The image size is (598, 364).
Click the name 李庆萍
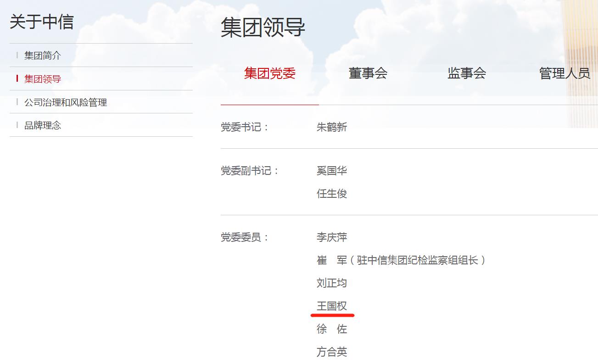click(331, 237)
